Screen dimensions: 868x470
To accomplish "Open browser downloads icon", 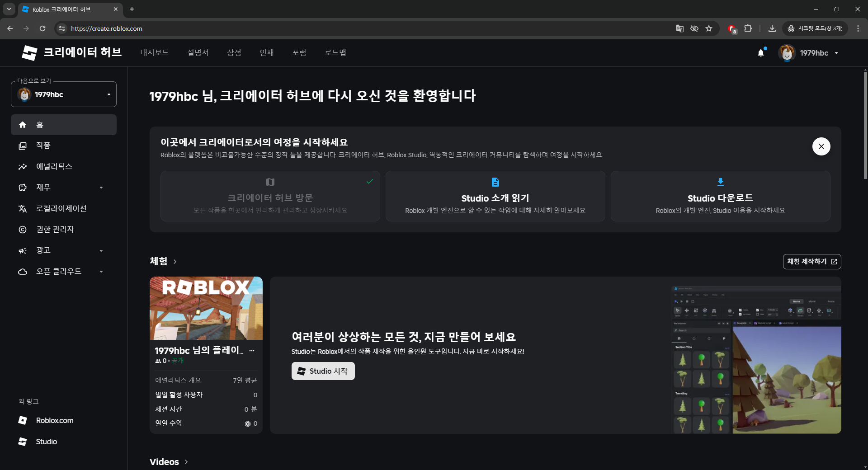I will click(772, 28).
